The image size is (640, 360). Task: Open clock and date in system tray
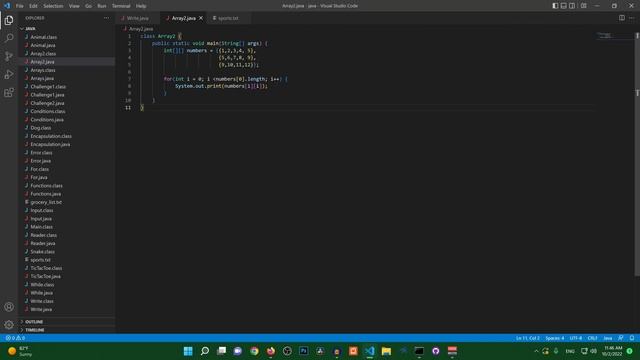(612, 351)
